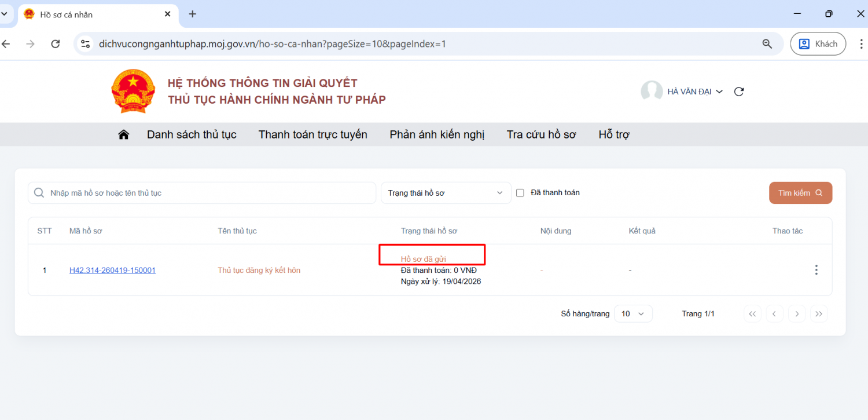Click the "Tìm kiếm" search button

[800, 193]
